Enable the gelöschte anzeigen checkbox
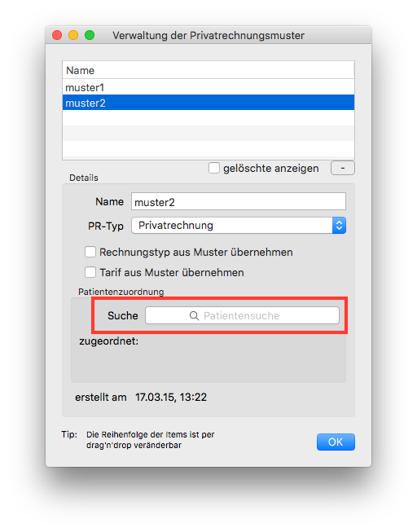The width and height of the screenshot is (417, 532). [214, 168]
